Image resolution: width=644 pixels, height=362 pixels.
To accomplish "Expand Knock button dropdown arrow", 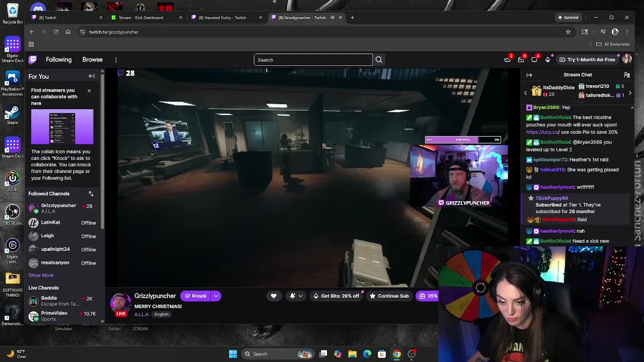I will point(216,296).
